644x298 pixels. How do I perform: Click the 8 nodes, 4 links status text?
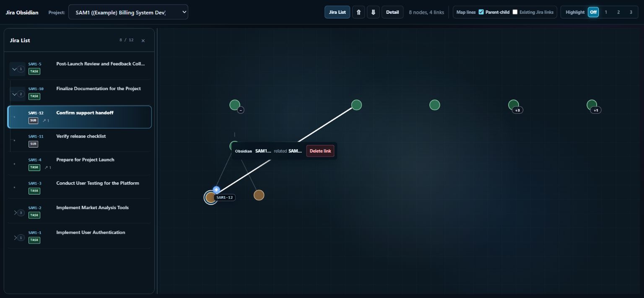pyautogui.click(x=426, y=12)
